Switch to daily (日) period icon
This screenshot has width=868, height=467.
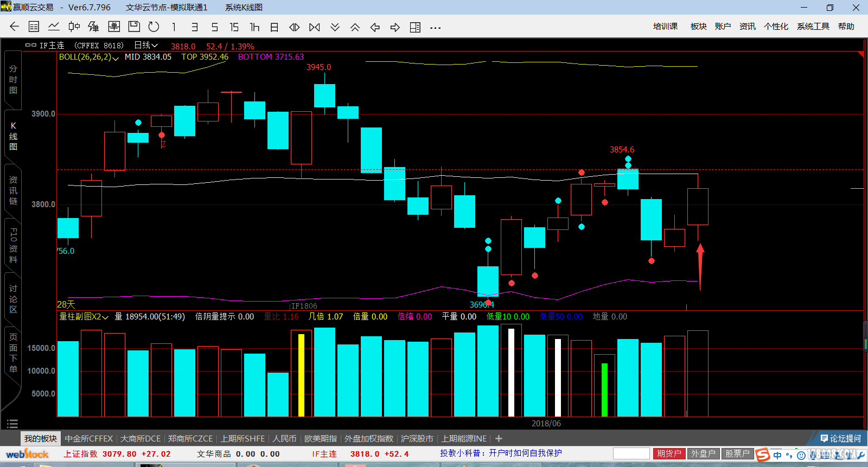click(x=275, y=27)
